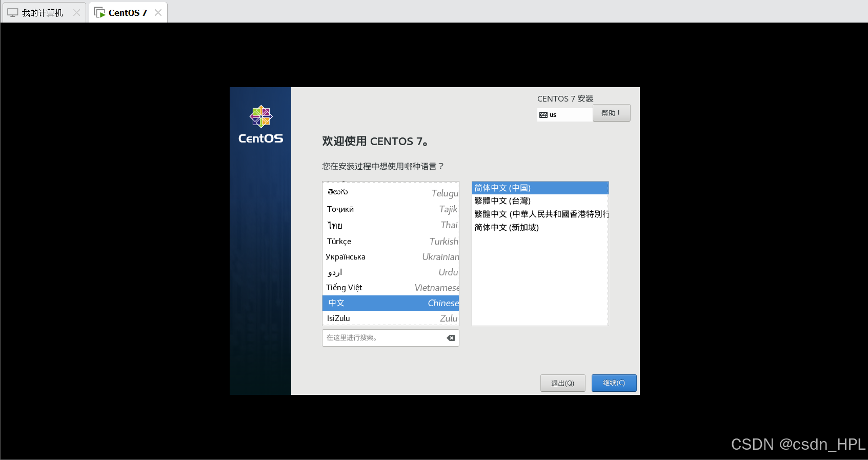Switch to the 我的计算机 tab
This screenshot has width=868, height=460.
tap(44, 12)
